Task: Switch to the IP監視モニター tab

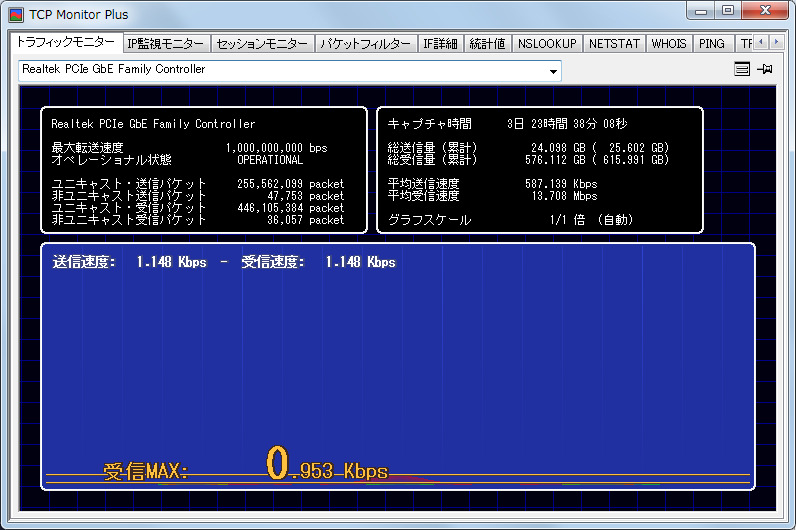Action: [x=166, y=44]
